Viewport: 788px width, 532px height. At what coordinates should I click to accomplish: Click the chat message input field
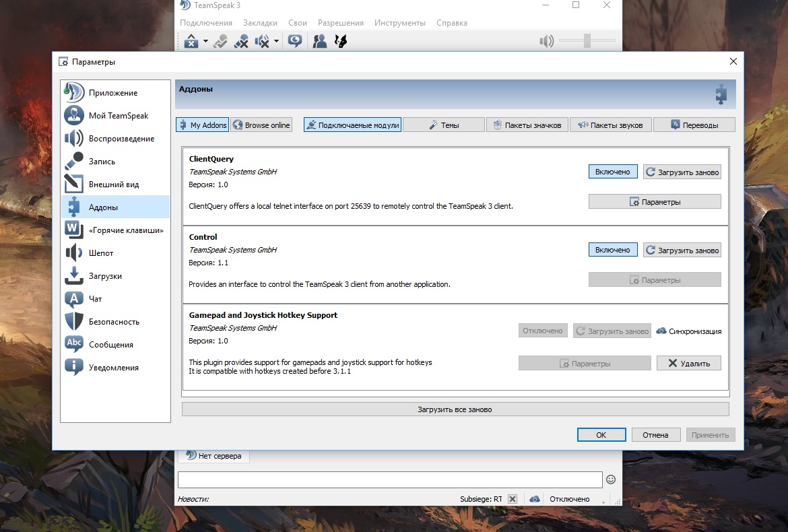click(390, 479)
